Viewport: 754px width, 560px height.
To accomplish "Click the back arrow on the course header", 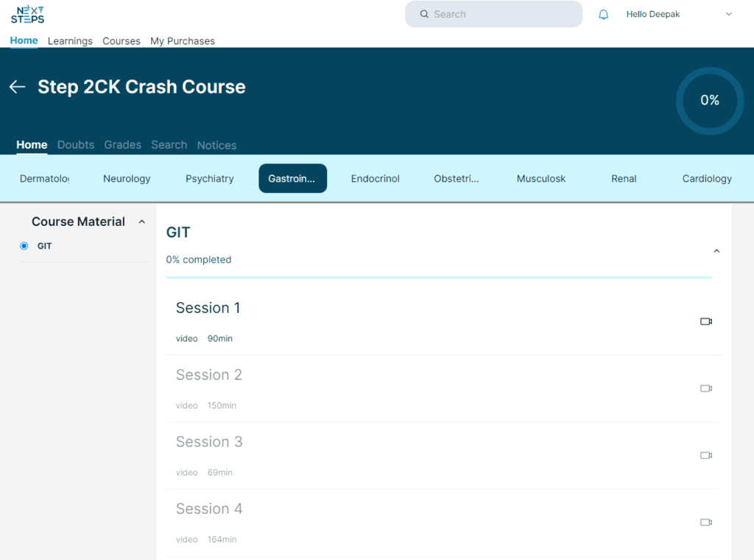I will click(17, 87).
